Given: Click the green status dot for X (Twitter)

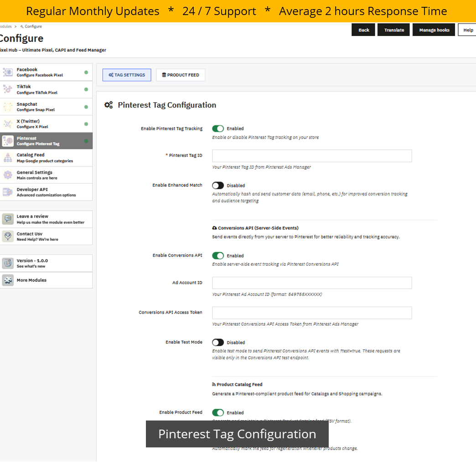Looking at the screenshot, I should click(86, 124).
